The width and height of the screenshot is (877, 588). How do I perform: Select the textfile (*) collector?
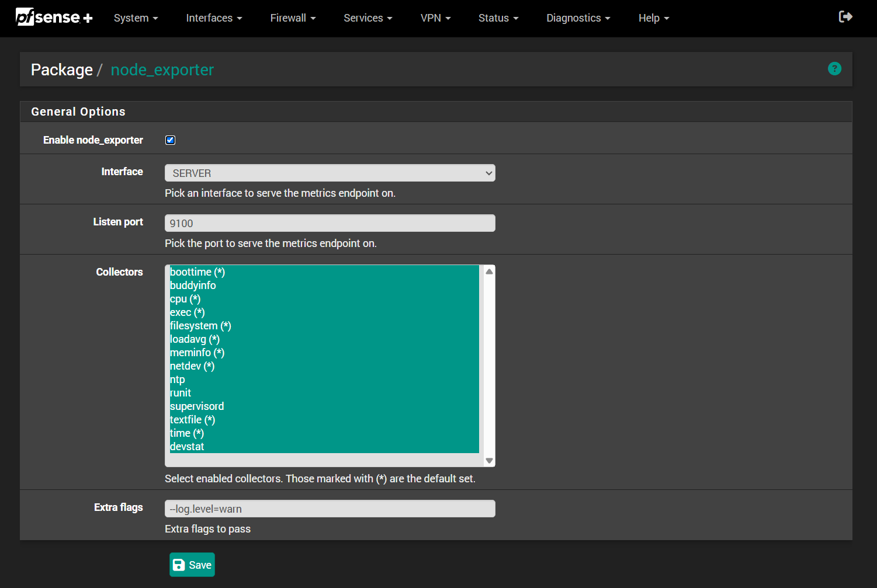click(324, 420)
